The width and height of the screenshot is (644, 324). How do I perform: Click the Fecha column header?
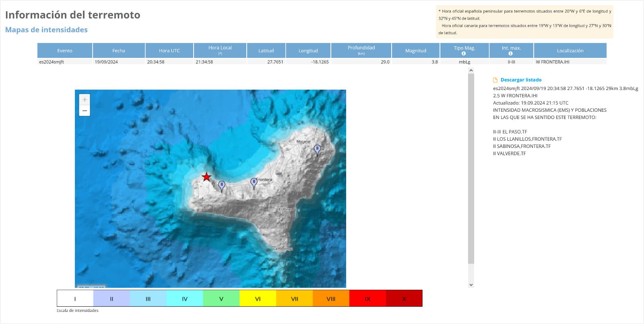coord(119,51)
